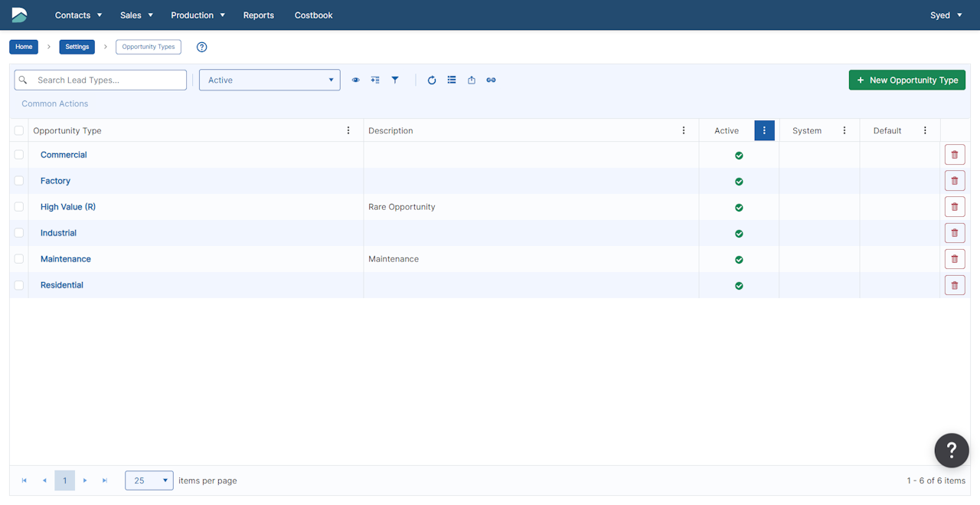Tick the select-all header checkbox
980x505 pixels.
click(19, 130)
